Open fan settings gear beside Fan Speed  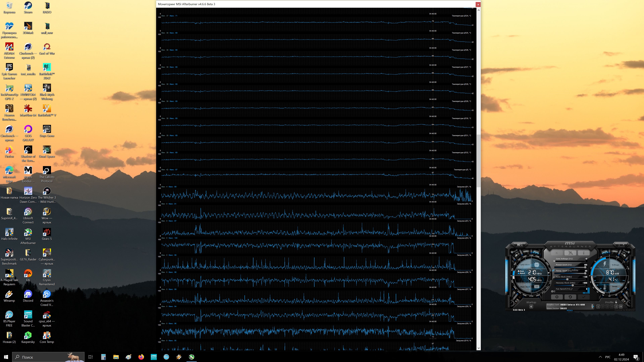[x=552, y=291]
